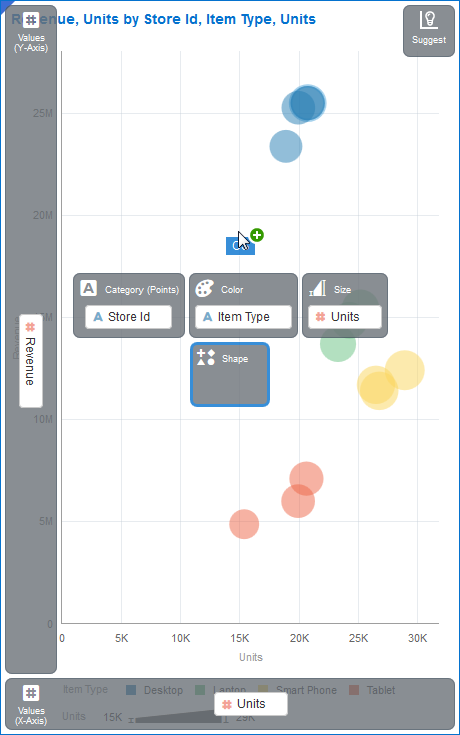Click the topmost blue Desktop bubble

[x=308, y=103]
